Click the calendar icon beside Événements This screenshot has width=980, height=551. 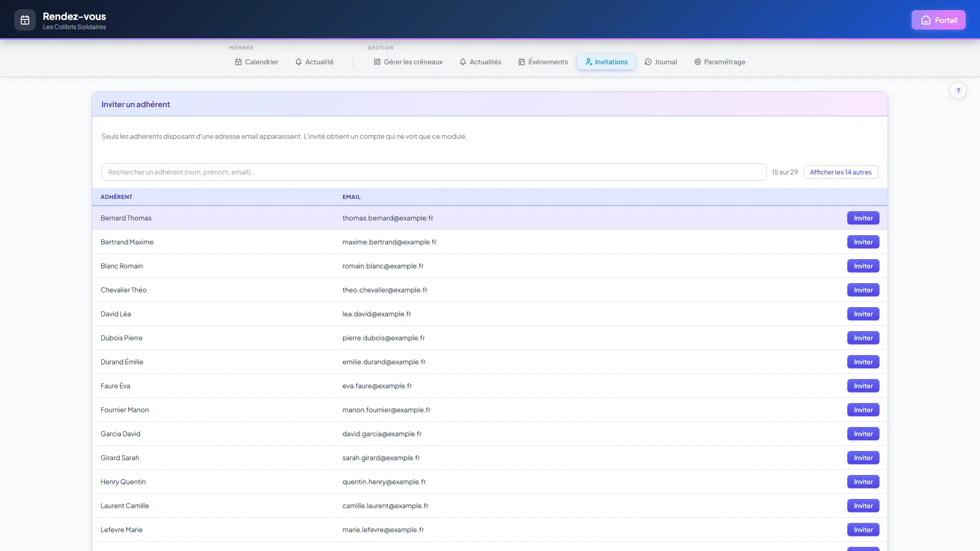pyautogui.click(x=522, y=62)
